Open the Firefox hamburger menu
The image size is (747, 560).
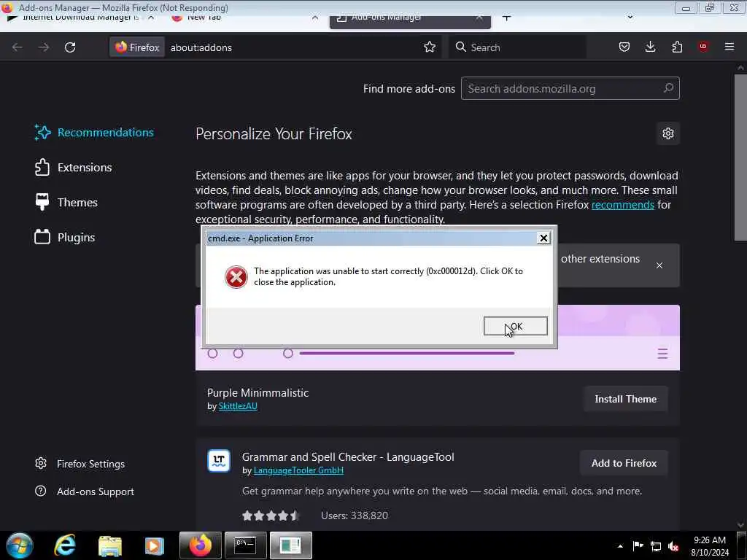click(x=729, y=47)
